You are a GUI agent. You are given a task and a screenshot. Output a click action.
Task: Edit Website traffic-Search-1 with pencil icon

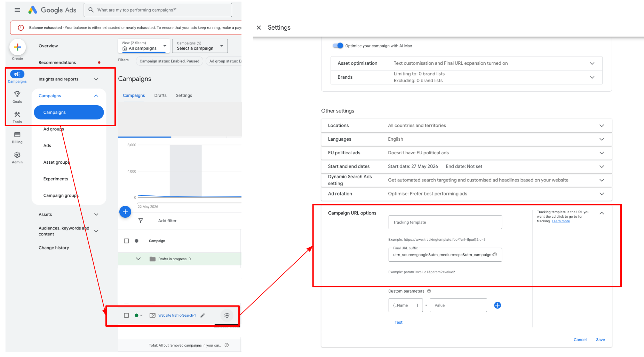click(202, 315)
